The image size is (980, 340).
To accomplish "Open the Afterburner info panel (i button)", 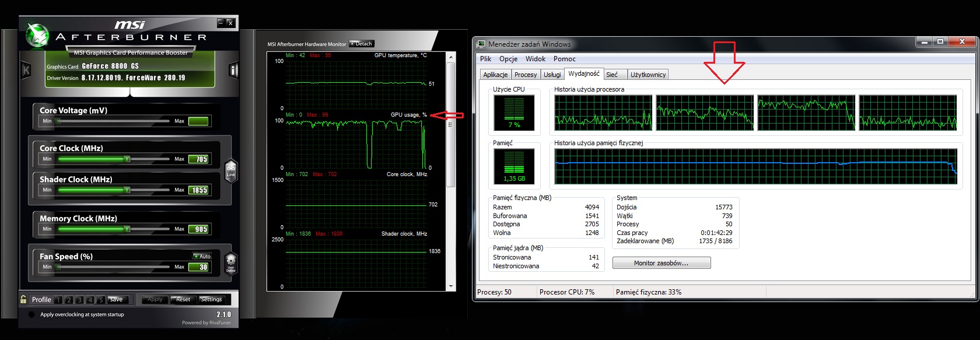I will [234, 71].
